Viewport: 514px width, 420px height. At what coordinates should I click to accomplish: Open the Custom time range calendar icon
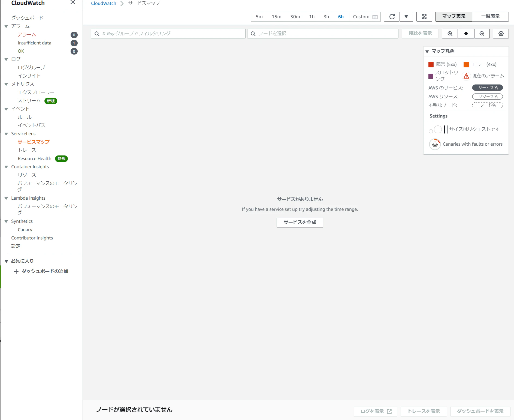(375, 17)
